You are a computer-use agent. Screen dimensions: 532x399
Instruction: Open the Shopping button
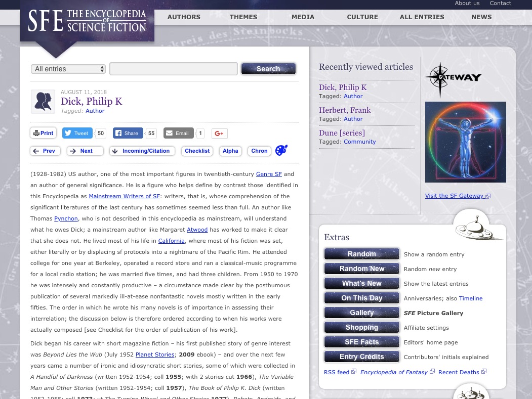click(x=362, y=327)
